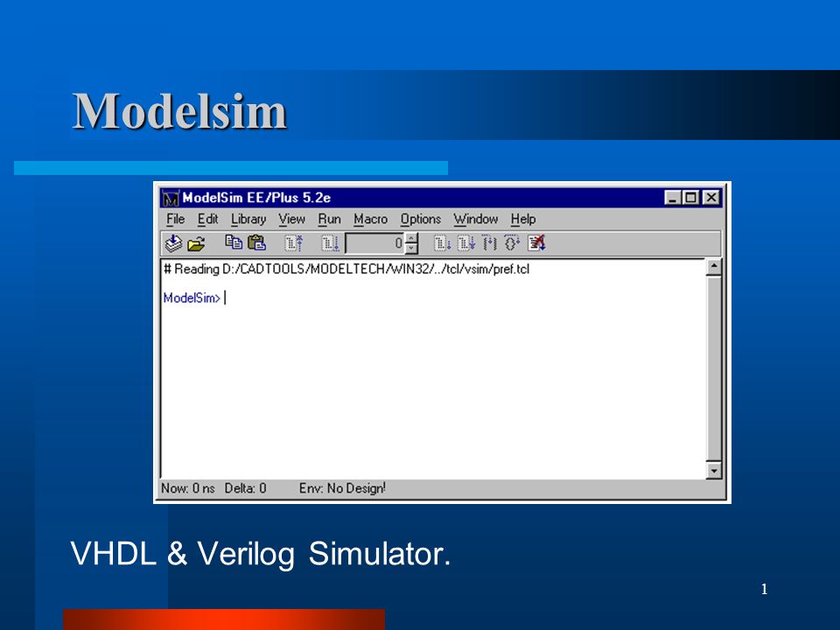840x630 pixels.
Task: Click the open folder toolbar icon
Action: [196, 244]
